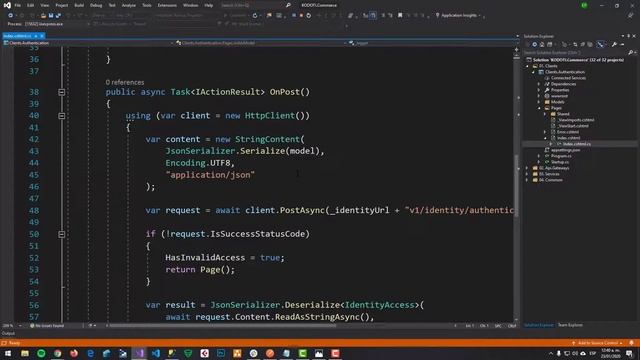Expand the 02. Api.Gateways solution folder
640x360 pixels.
click(527, 168)
